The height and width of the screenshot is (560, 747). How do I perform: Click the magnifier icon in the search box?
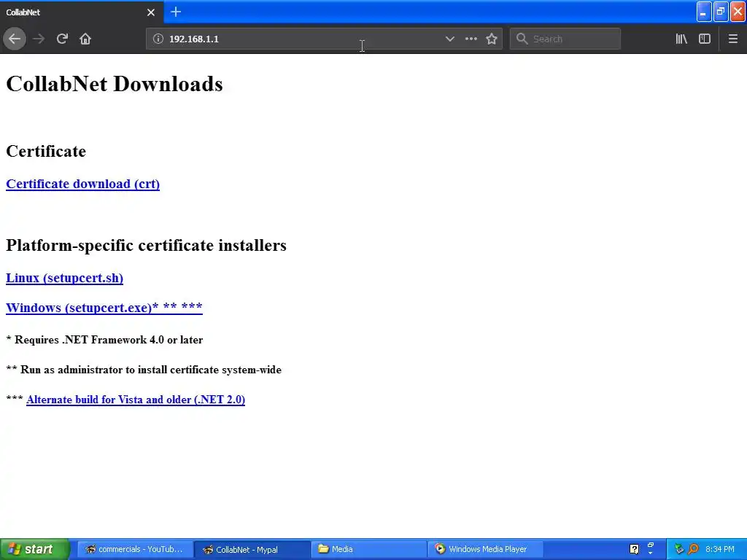tap(522, 39)
